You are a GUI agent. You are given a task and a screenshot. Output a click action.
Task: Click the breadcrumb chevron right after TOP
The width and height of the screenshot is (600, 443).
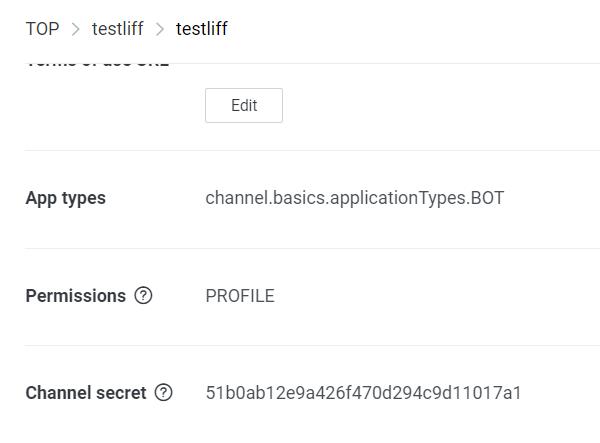pos(75,29)
